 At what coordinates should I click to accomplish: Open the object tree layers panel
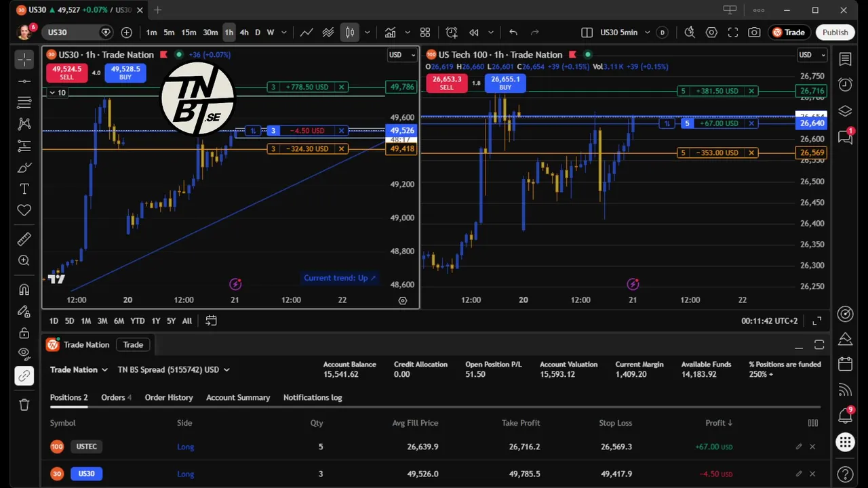click(845, 111)
